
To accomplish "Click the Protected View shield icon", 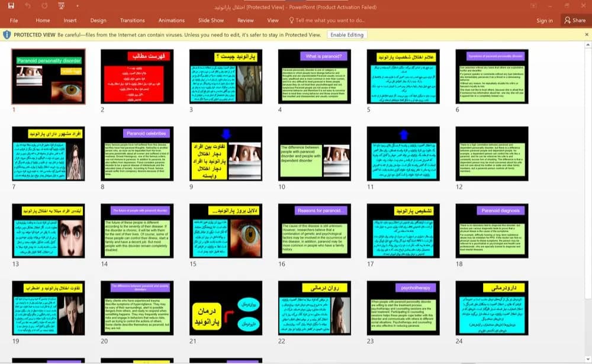I will click(7, 35).
